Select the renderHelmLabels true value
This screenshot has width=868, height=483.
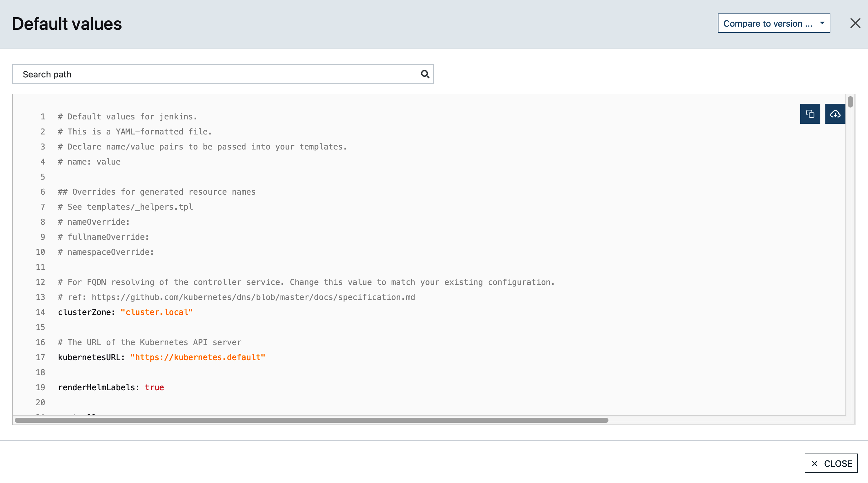[x=154, y=387]
